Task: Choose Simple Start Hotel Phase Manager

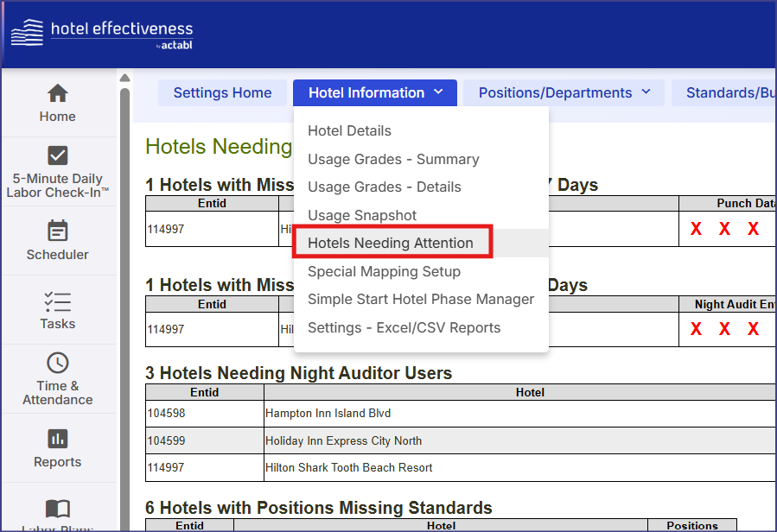Action: 421,300
